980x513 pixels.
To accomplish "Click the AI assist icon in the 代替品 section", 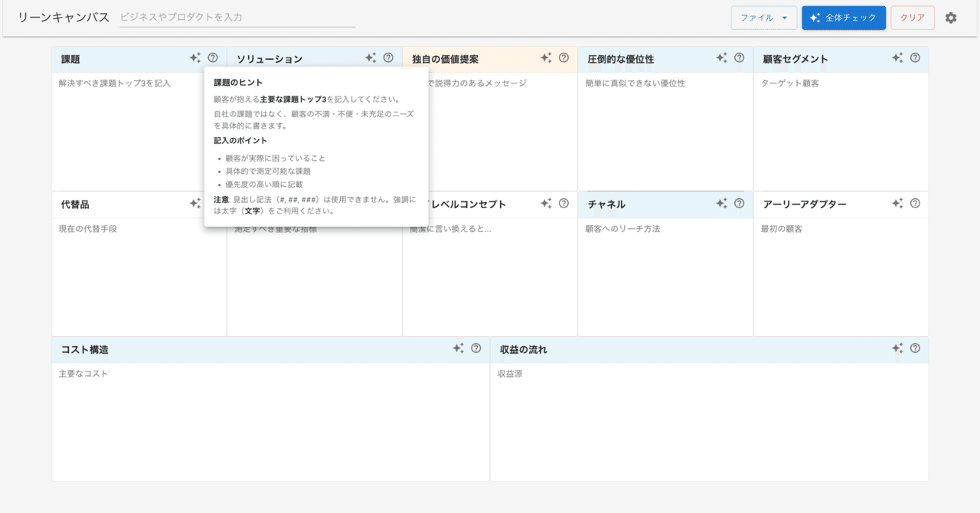I will pyautogui.click(x=194, y=203).
